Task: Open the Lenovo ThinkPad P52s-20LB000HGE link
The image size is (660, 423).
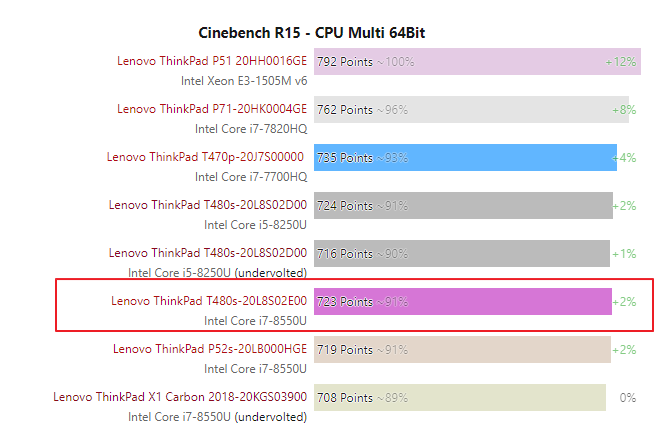Action: pos(210,349)
